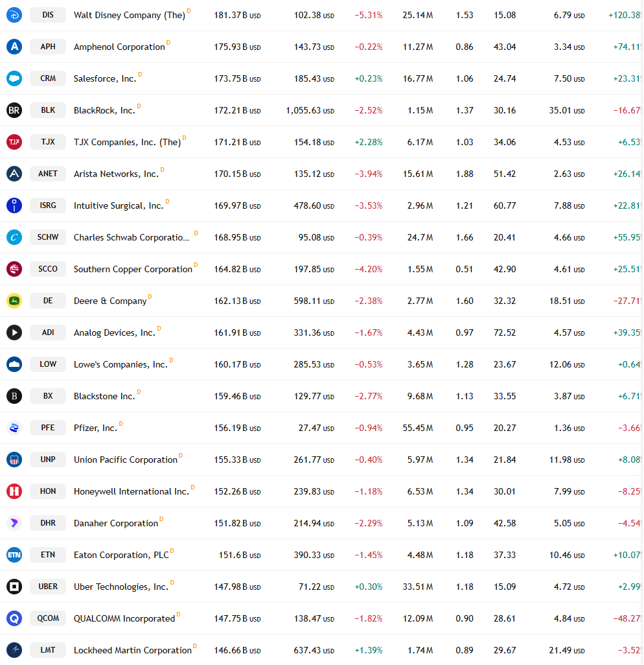This screenshot has width=644, height=665.
Task: Click the Arista Networks logo icon
Action: (14, 174)
